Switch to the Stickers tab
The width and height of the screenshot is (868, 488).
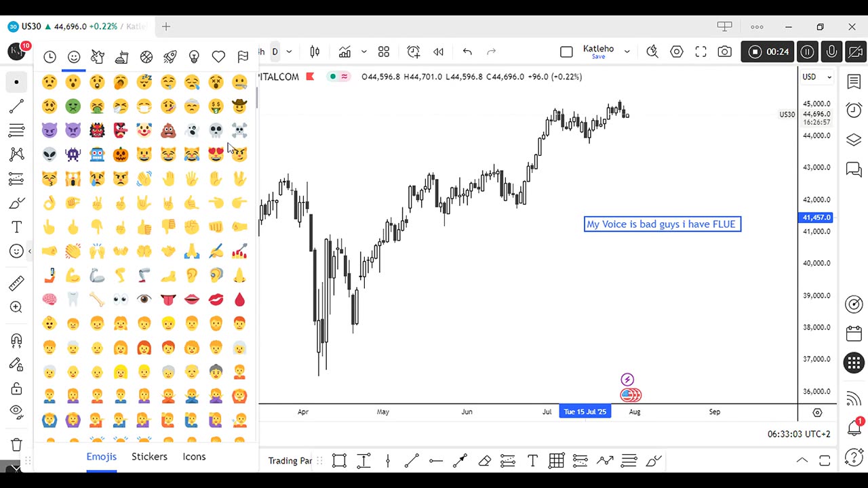[149, 456]
